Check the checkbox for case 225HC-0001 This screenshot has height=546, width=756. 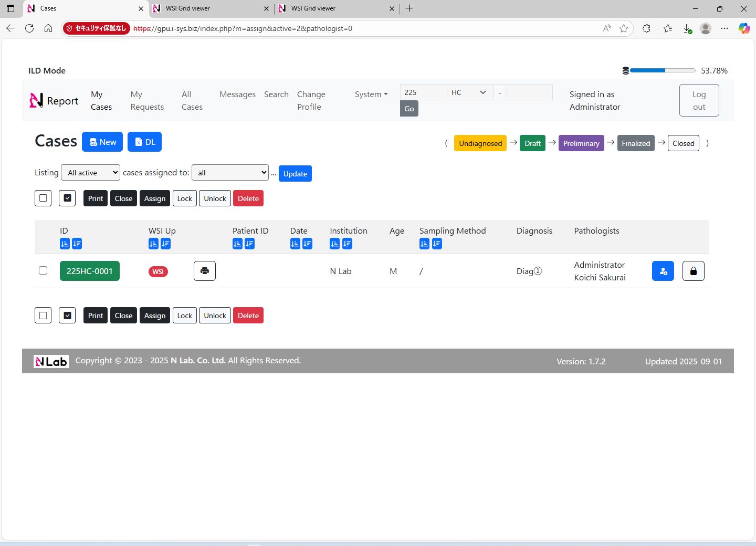click(x=43, y=270)
